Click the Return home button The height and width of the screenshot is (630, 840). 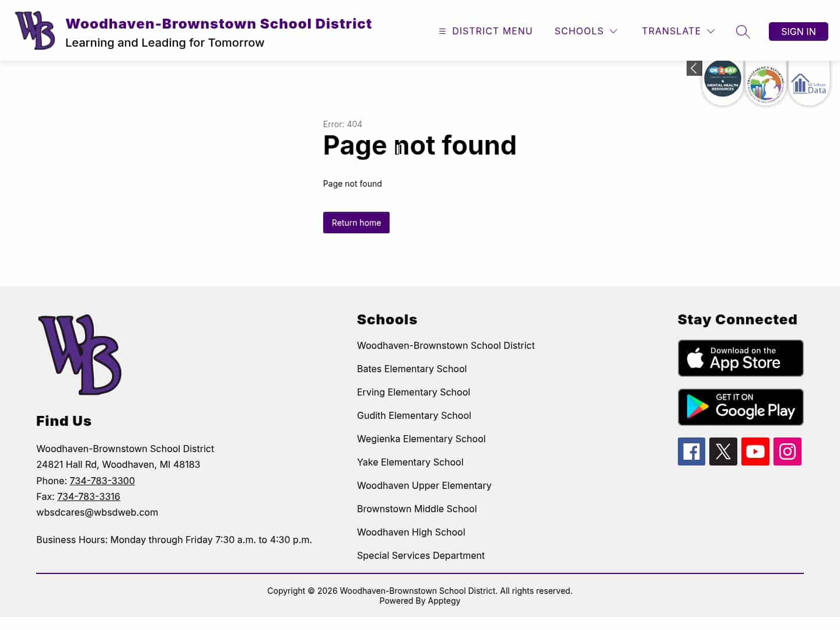(356, 222)
